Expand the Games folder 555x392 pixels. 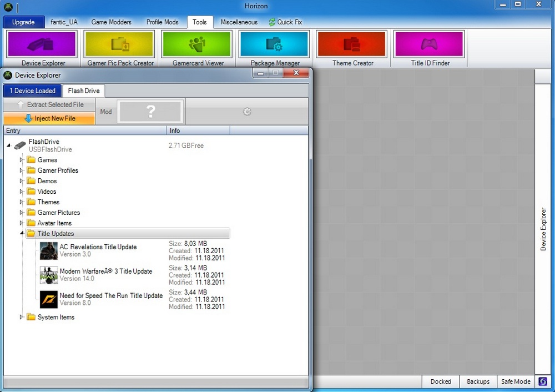pos(22,160)
